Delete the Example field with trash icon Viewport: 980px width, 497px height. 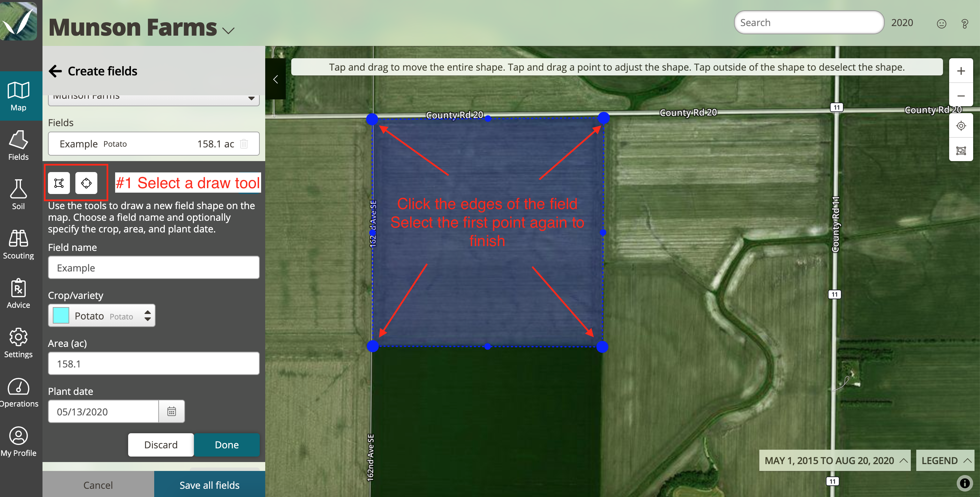point(244,144)
